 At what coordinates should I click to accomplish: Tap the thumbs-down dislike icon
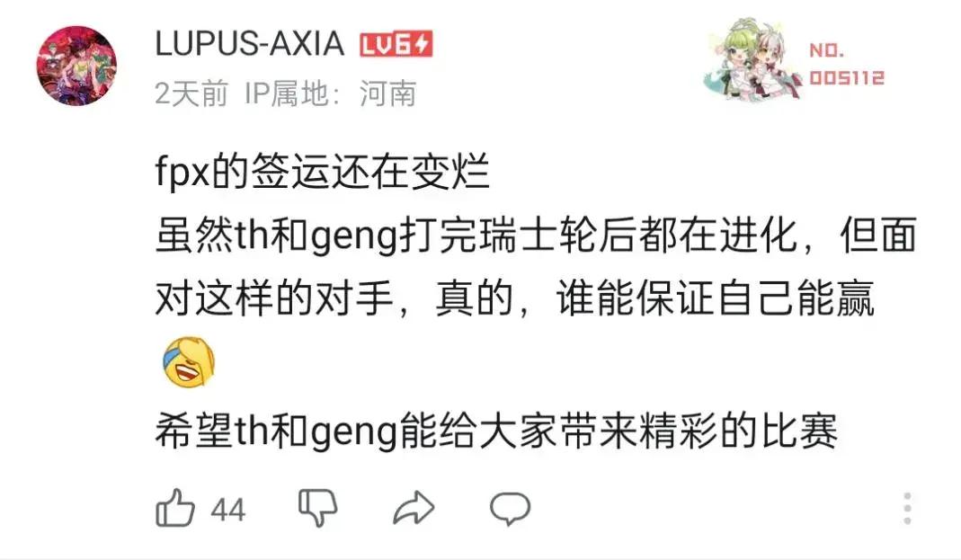(x=317, y=508)
